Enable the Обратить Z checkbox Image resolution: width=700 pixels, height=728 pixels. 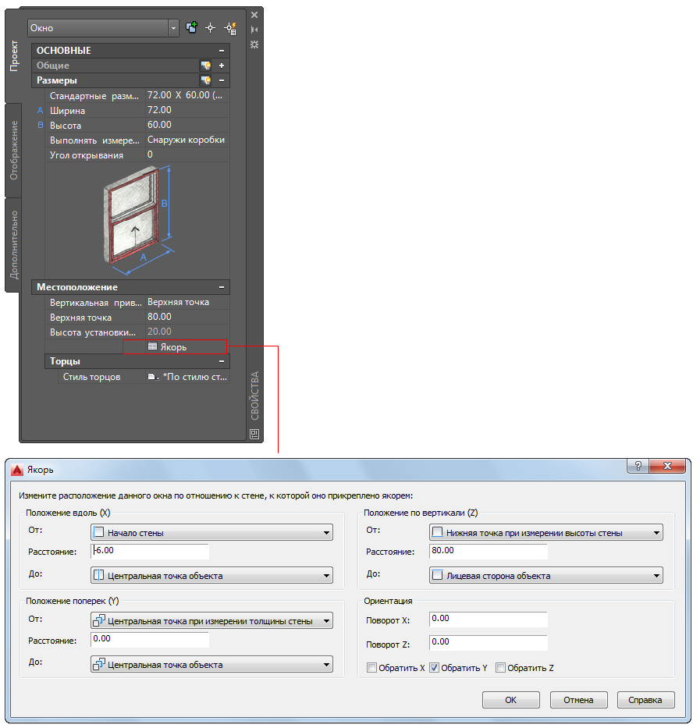(x=500, y=668)
